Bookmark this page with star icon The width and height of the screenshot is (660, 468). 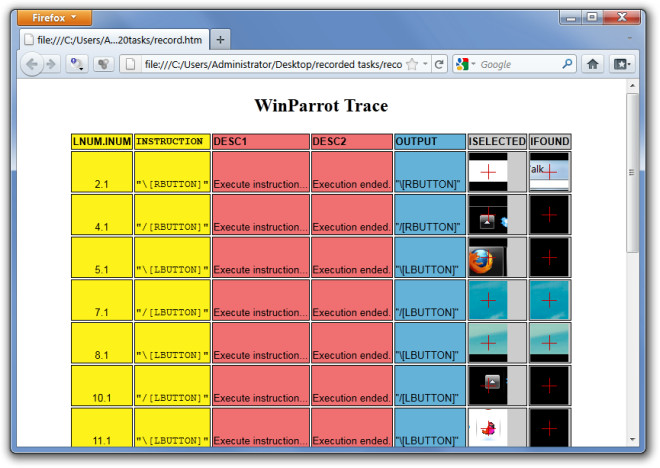412,64
